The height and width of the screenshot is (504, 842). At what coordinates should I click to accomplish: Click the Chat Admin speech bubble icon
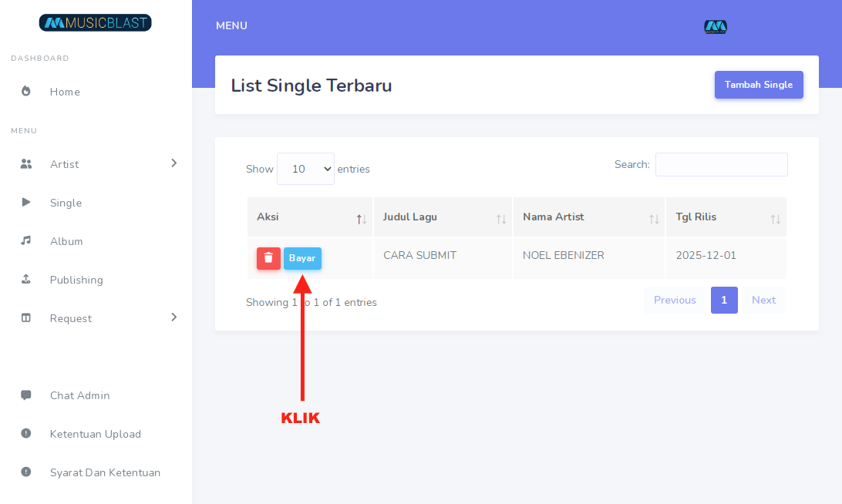pos(26,395)
